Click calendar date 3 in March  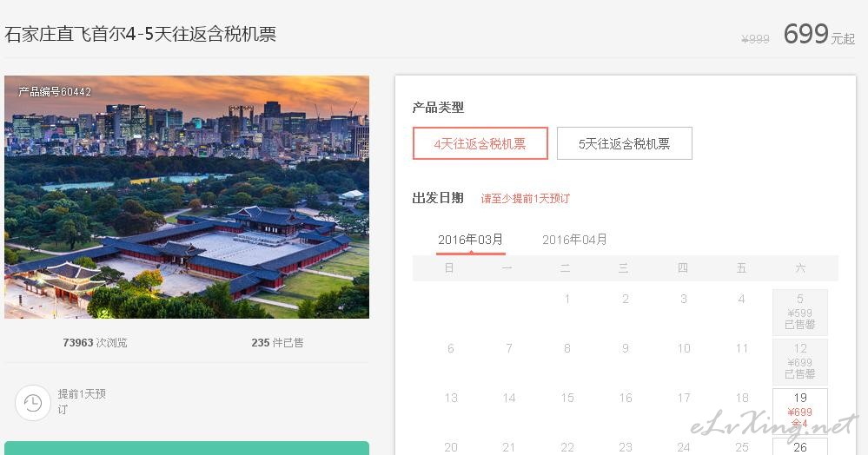click(684, 299)
